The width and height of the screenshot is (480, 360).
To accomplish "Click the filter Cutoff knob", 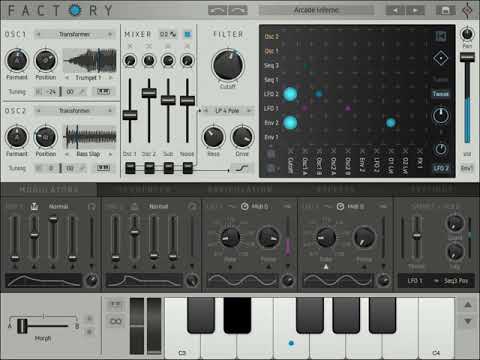I will click(228, 65).
